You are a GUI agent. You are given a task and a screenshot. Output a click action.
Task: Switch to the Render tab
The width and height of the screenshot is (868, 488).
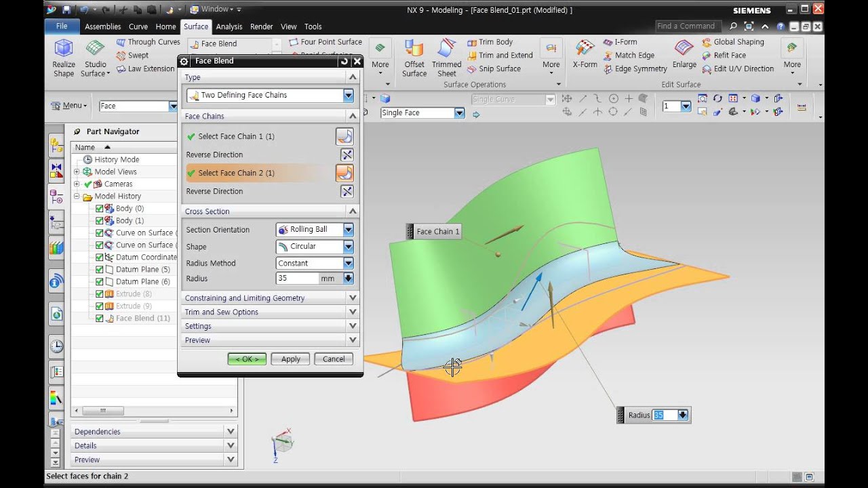[x=262, y=26]
